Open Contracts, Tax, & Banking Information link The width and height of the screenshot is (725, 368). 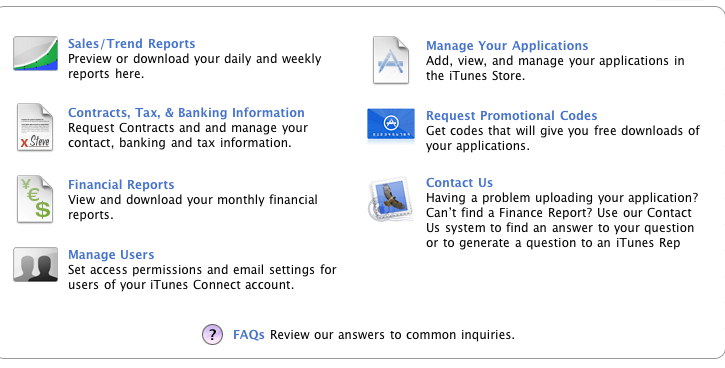tap(186, 112)
